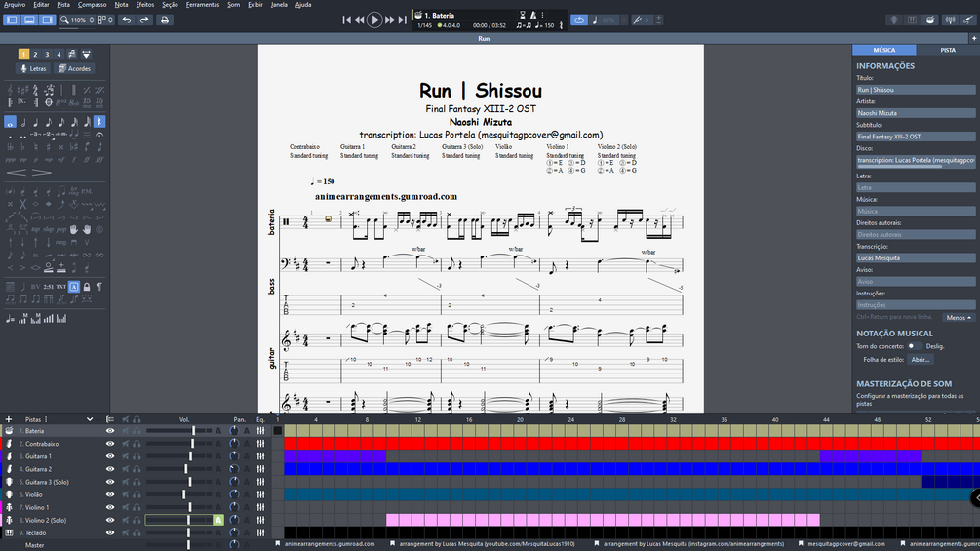The width and height of the screenshot is (980, 551).
Task: Open the Efeitos menu
Action: coord(145,4)
